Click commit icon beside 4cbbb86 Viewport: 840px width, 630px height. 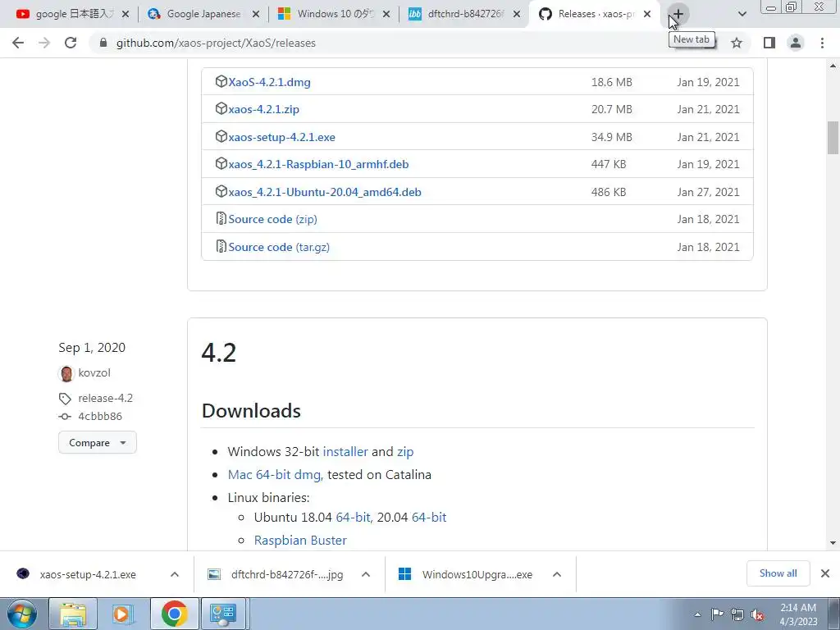tap(65, 416)
